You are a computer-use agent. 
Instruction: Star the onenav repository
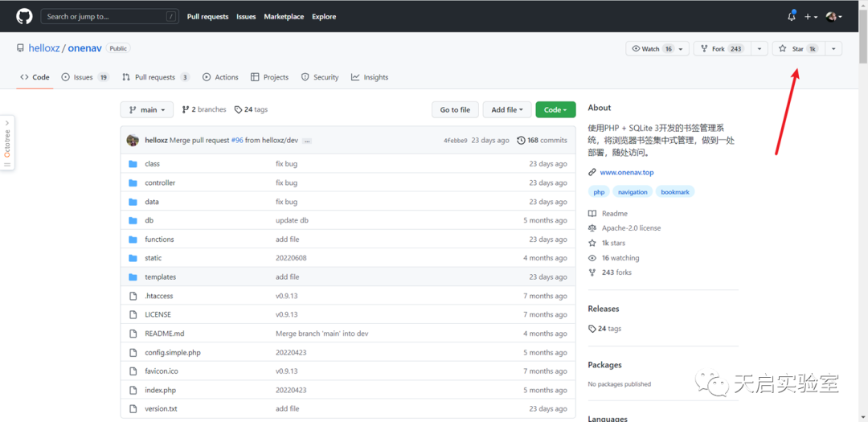pos(798,49)
